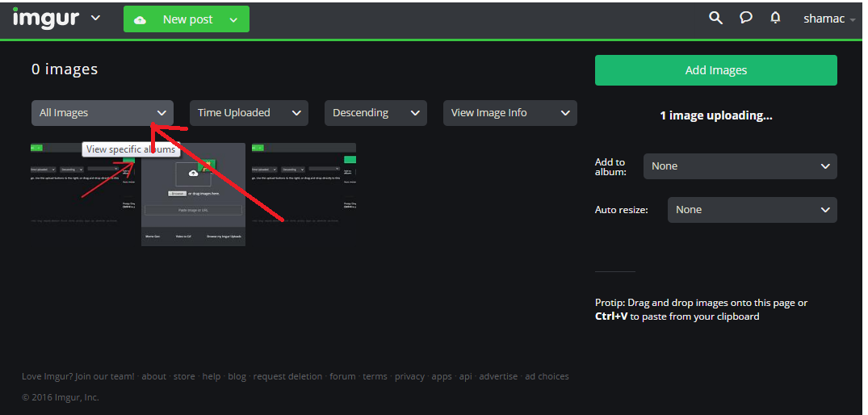The width and height of the screenshot is (868, 415).
Task: Click the green Add Images button
Action: tap(715, 70)
